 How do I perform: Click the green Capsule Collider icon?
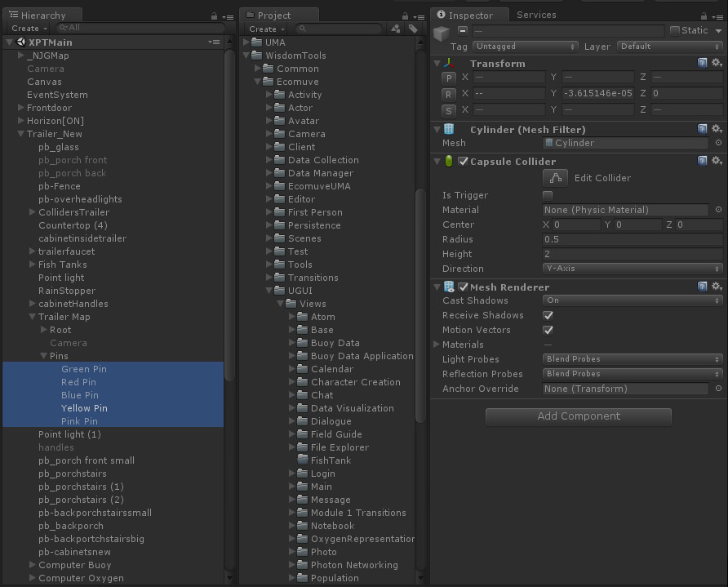(449, 161)
